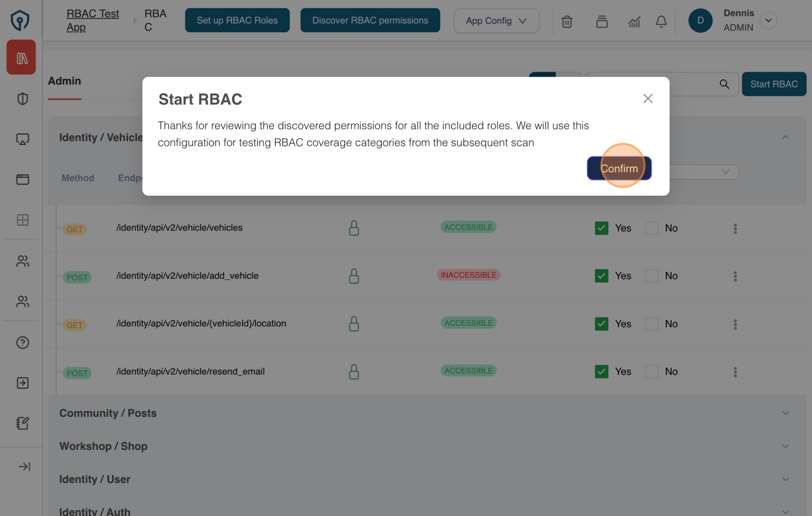This screenshot has width=812, height=516.
Task: Click Discover RBAC permissions
Action: click(370, 20)
